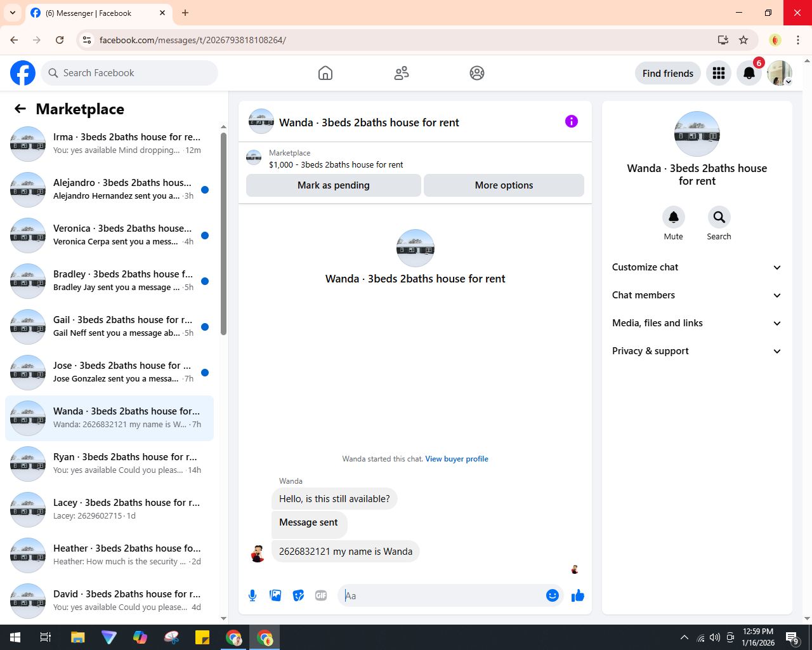812x650 pixels.
Task: Open More options for the listing
Action: [504, 185]
